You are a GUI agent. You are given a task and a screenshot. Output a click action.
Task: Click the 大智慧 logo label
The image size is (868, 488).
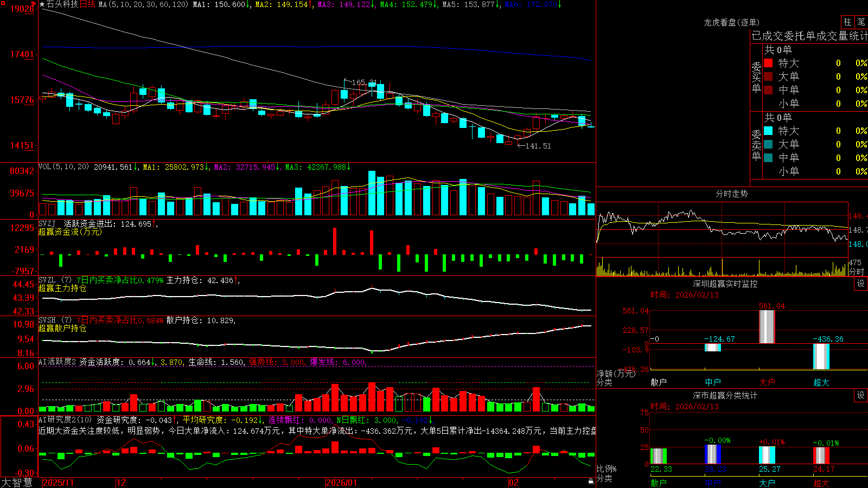[17, 482]
